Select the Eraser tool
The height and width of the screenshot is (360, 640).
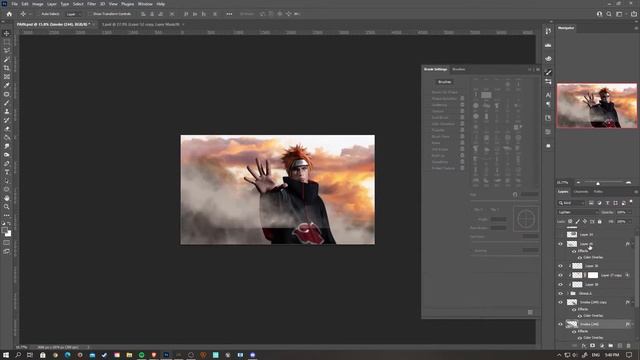click(x=7, y=129)
